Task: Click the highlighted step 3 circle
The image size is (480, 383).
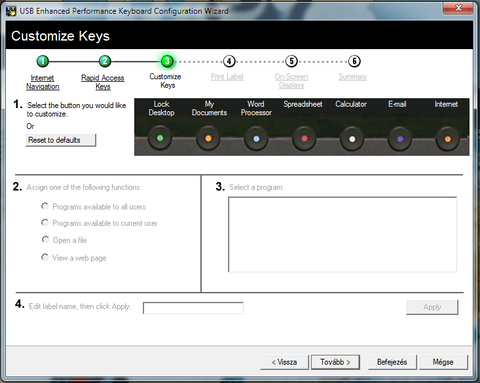Action: pos(167,61)
